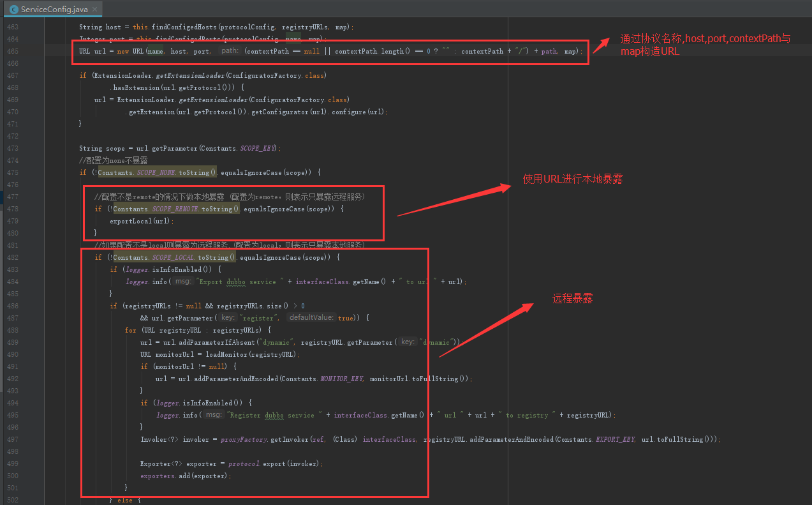Close the ServiceConfig.java tab
Image resolution: width=812 pixels, height=505 pixels.
94,10
